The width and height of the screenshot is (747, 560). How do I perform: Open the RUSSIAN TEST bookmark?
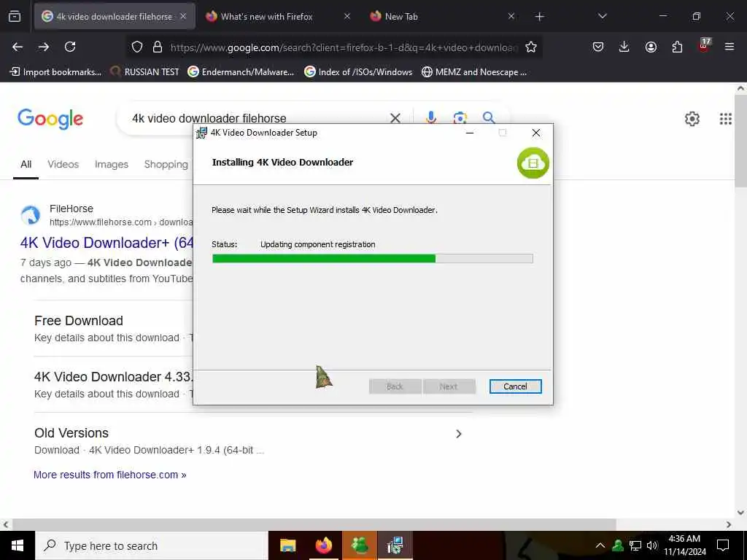point(145,72)
